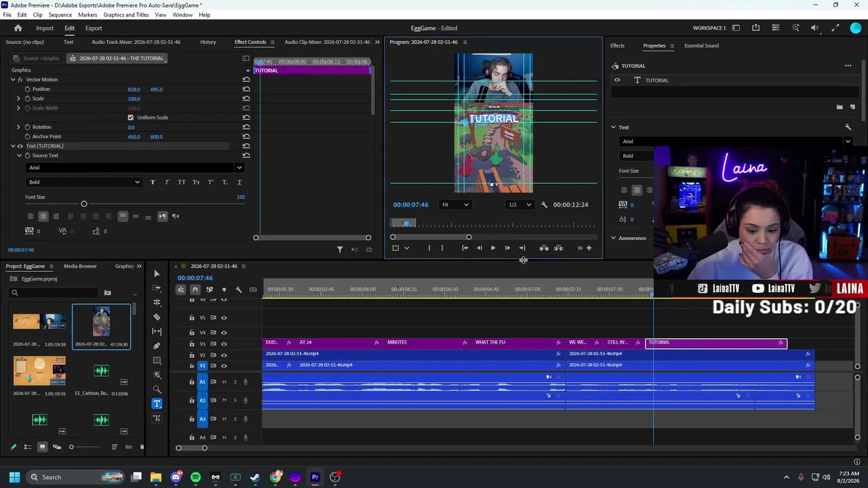The image size is (868, 488).
Task: Apply Faux Bold text style
Action: click(x=152, y=182)
